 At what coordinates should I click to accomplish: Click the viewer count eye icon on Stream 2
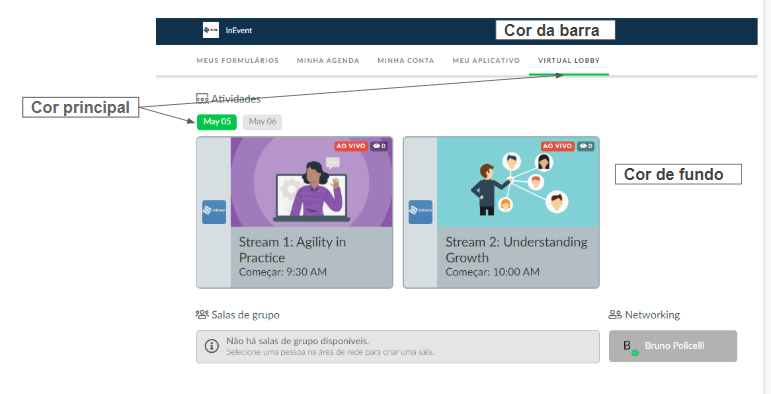[583, 146]
